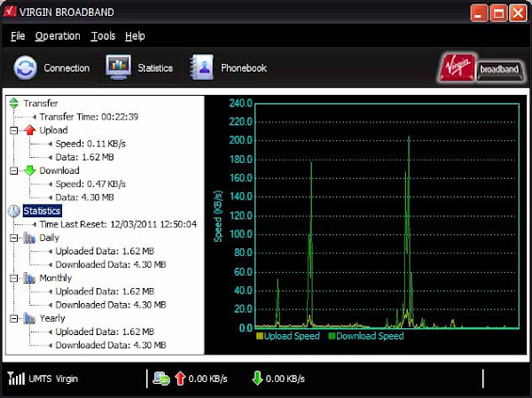Open the Tools menu
Viewport: 532px width, 398px height.
(x=103, y=35)
